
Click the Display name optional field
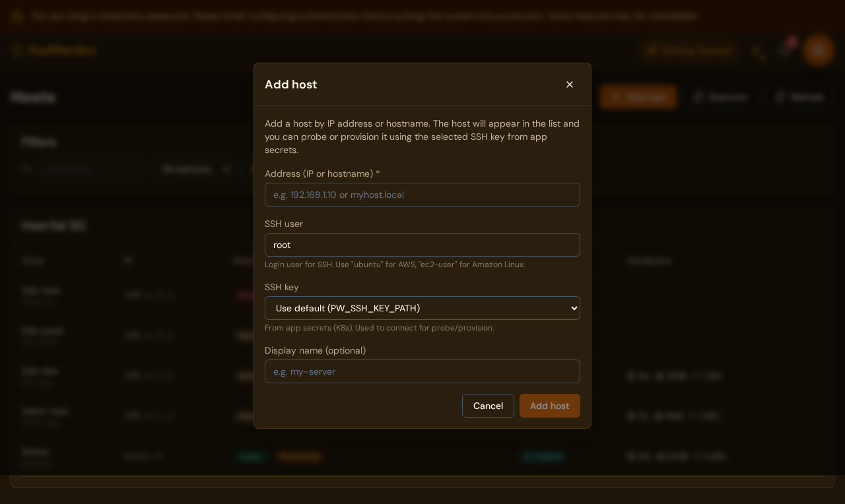click(x=422, y=371)
